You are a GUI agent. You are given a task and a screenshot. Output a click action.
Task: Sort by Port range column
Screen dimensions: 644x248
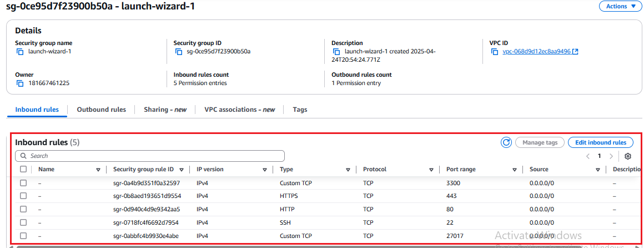pos(514,170)
